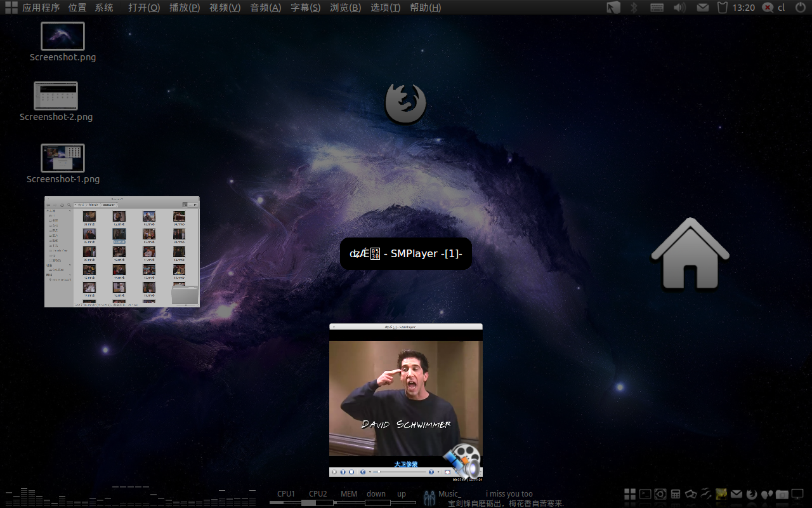Launch the photo viewer from bottom dock
The height and width of the screenshot is (508, 812).
pos(691,494)
